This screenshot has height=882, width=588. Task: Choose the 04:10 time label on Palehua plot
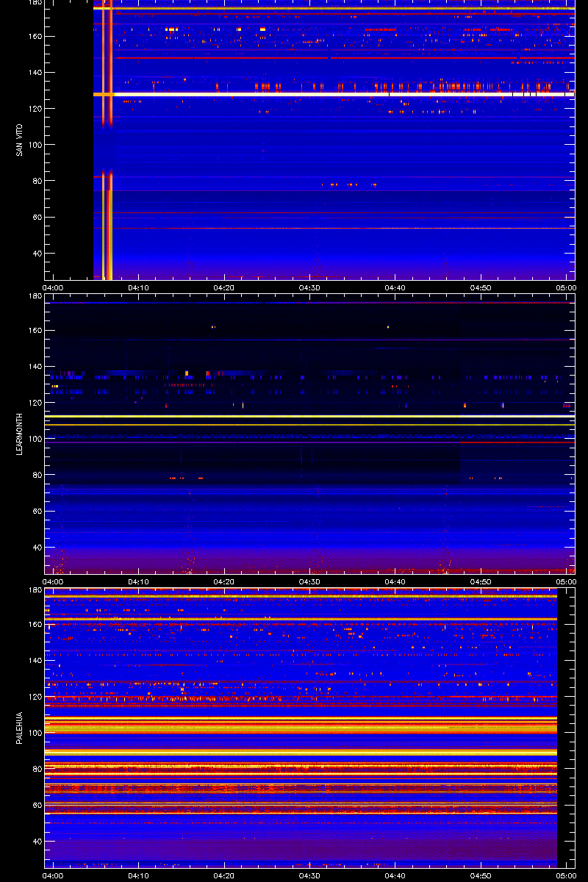tap(139, 875)
